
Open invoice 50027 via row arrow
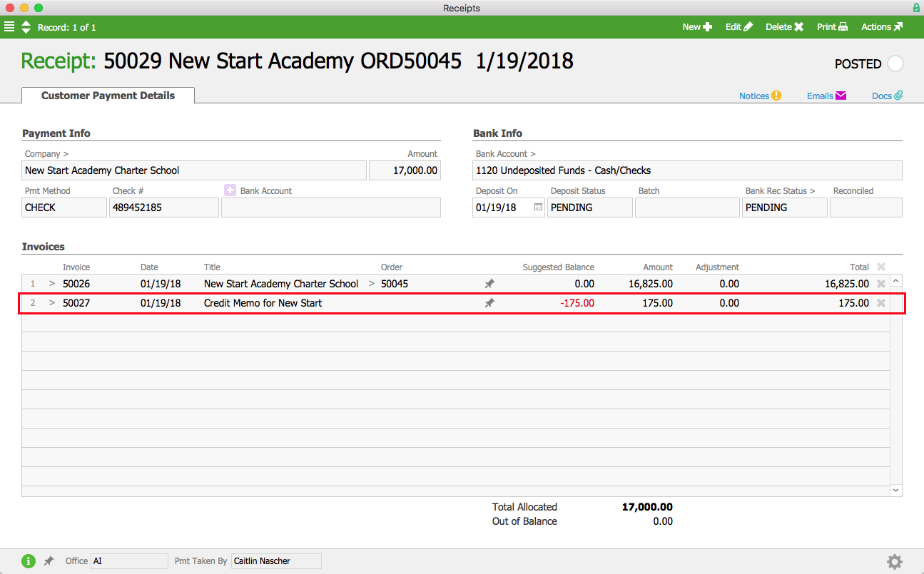coord(51,303)
